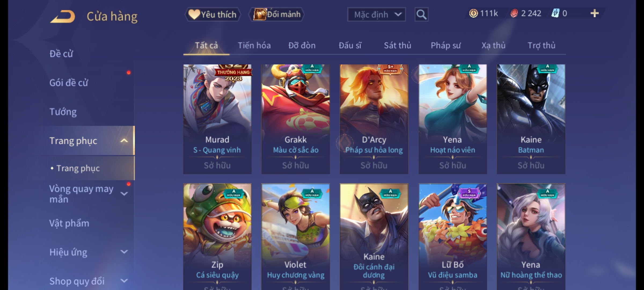Viewport: 644px width, 290px height.
Task: Collapse the Trang phục sidebar section
Action: point(124,141)
